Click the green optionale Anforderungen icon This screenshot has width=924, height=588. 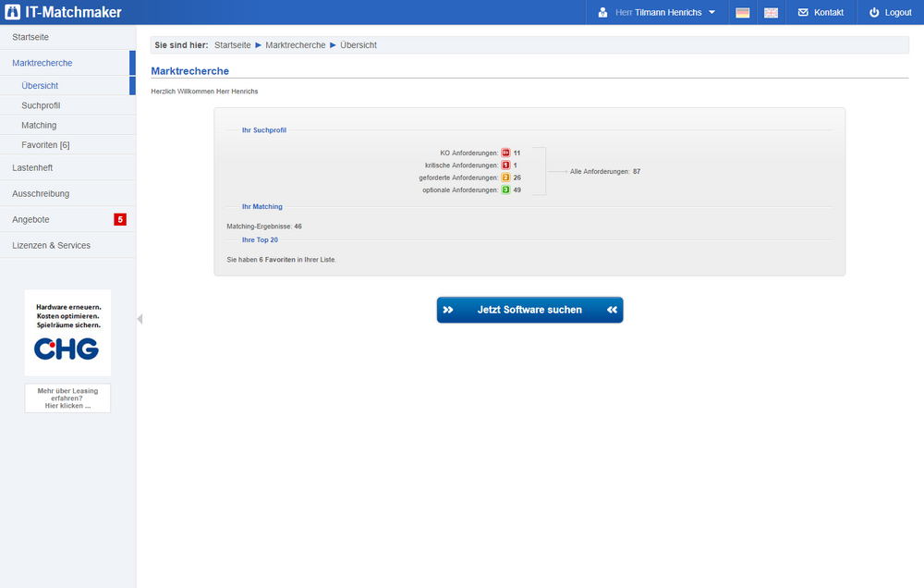[x=505, y=190]
